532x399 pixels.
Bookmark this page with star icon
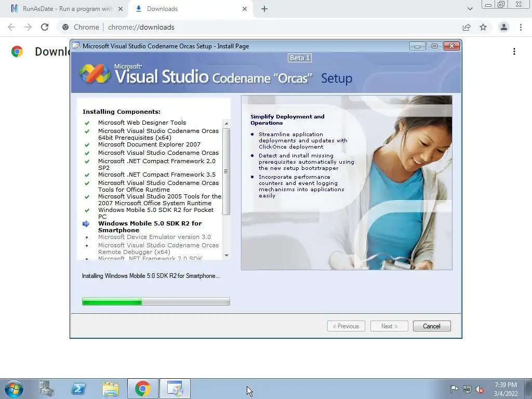[483, 27]
